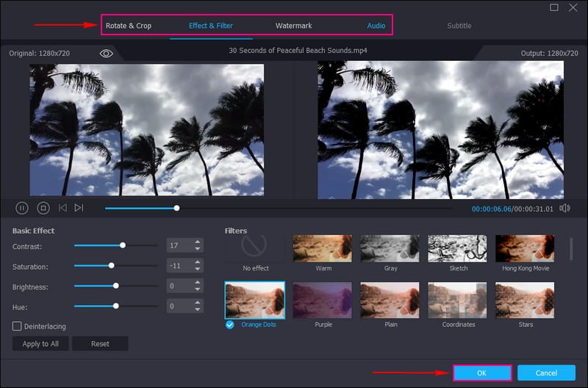
Task: Enable the Deinterlacing checkbox
Action: pyautogui.click(x=17, y=326)
